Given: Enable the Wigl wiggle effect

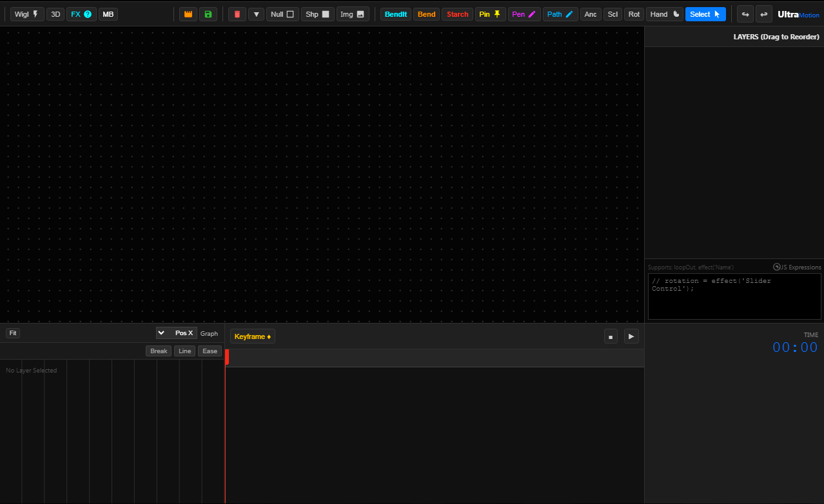Looking at the screenshot, I should point(27,14).
